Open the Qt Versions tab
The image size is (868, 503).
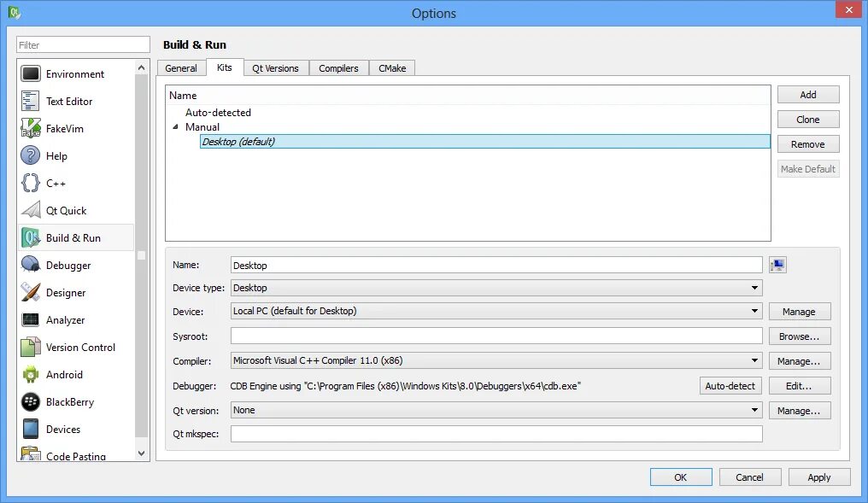point(276,68)
